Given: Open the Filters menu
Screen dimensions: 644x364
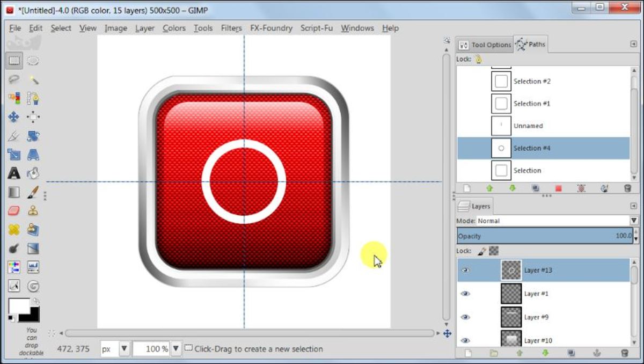Looking at the screenshot, I should (231, 28).
